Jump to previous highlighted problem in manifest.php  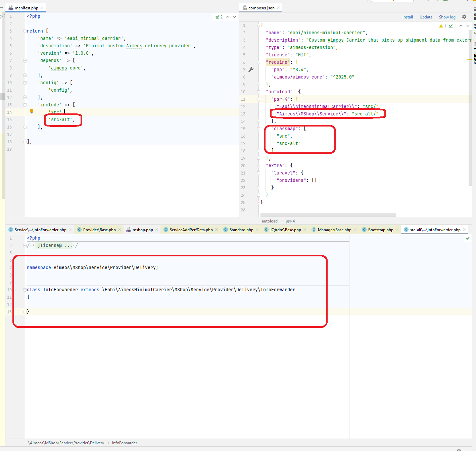[x=228, y=17]
